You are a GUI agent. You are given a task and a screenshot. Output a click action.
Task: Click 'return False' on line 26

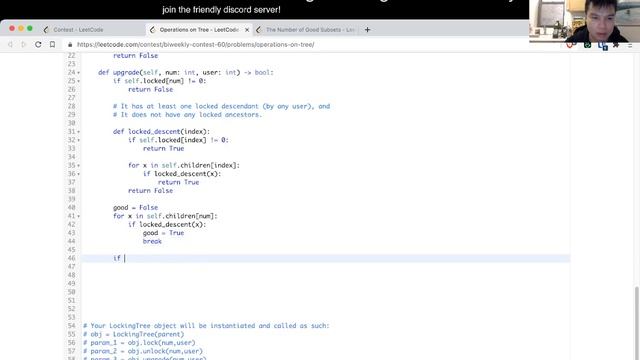click(x=151, y=89)
